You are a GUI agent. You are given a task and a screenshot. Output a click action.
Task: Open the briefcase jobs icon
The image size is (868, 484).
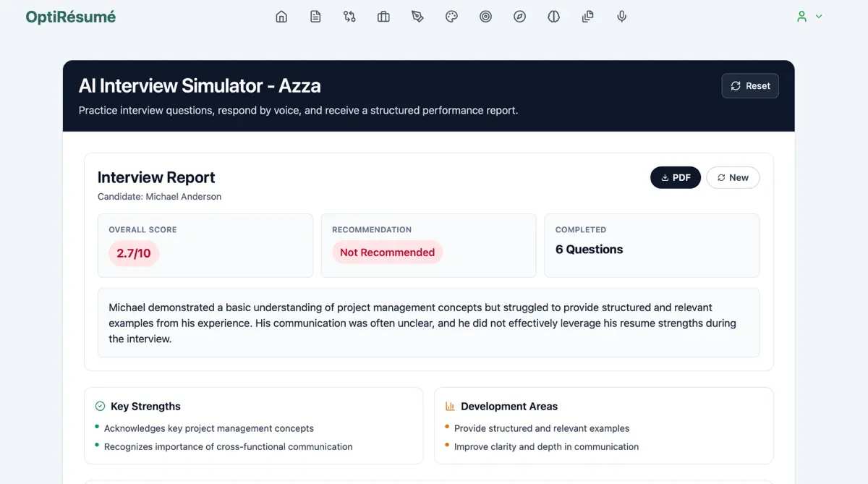[x=383, y=17]
